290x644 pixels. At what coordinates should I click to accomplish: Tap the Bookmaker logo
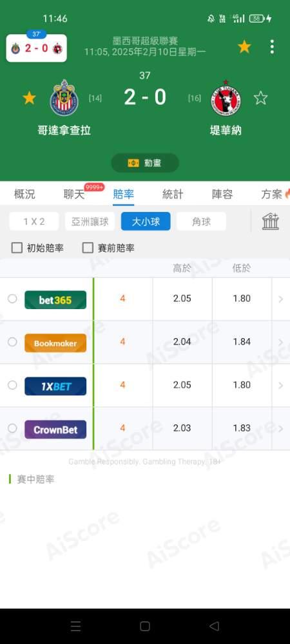pos(55,343)
